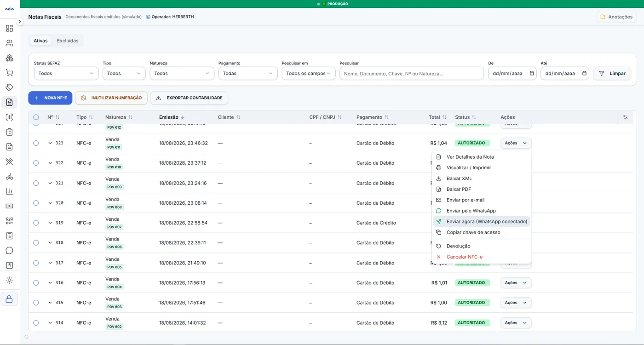The height and width of the screenshot is (345, 644).
Task: Choose Baixar XML from the menu
Action: coord(482,178)
